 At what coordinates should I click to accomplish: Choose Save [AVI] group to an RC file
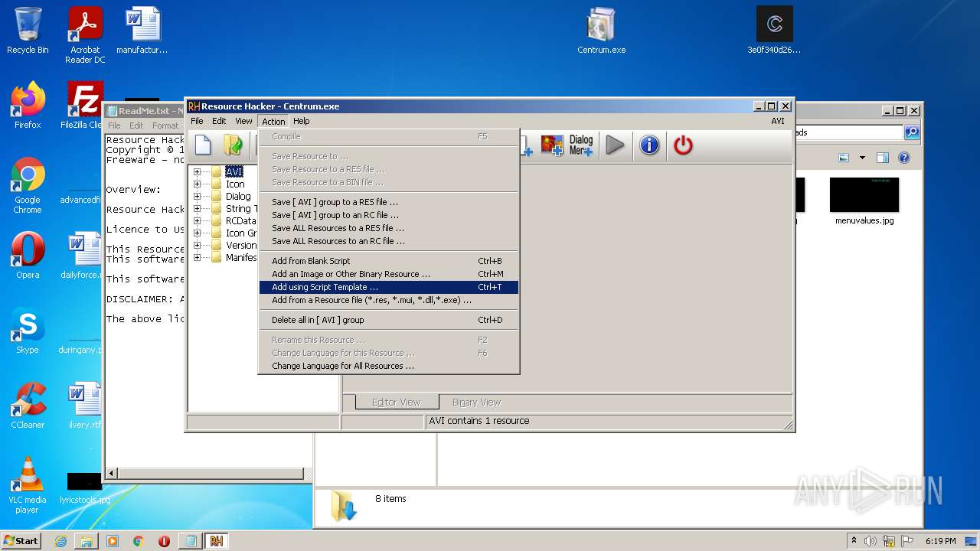point(389,215)
